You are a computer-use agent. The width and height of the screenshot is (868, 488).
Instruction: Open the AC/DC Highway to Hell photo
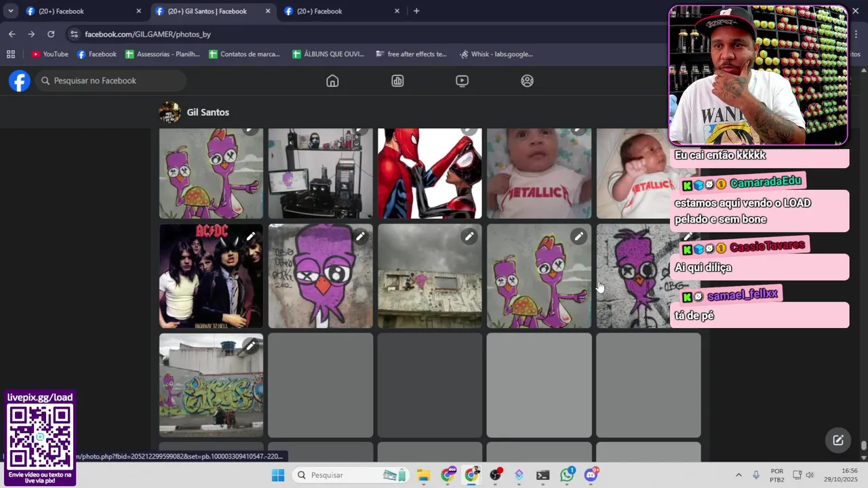coord(211,276)
